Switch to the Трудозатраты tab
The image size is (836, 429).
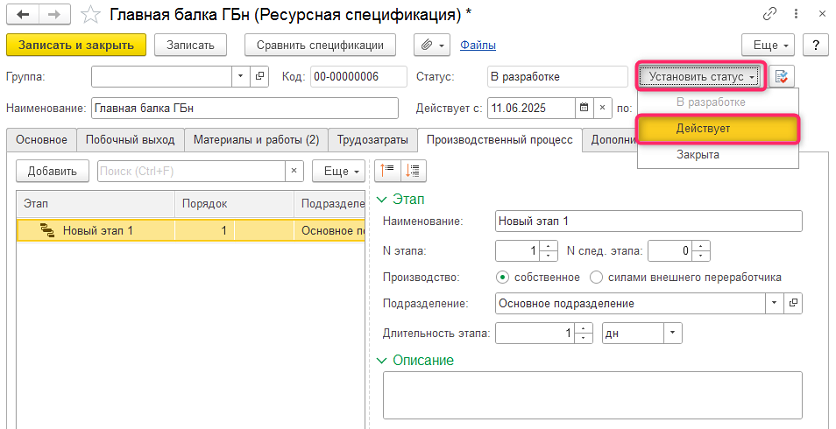369,140
